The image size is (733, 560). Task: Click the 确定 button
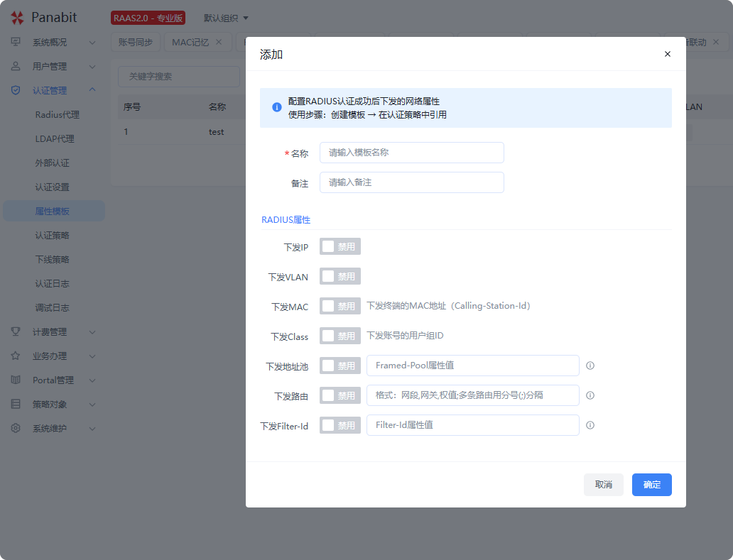651,485
